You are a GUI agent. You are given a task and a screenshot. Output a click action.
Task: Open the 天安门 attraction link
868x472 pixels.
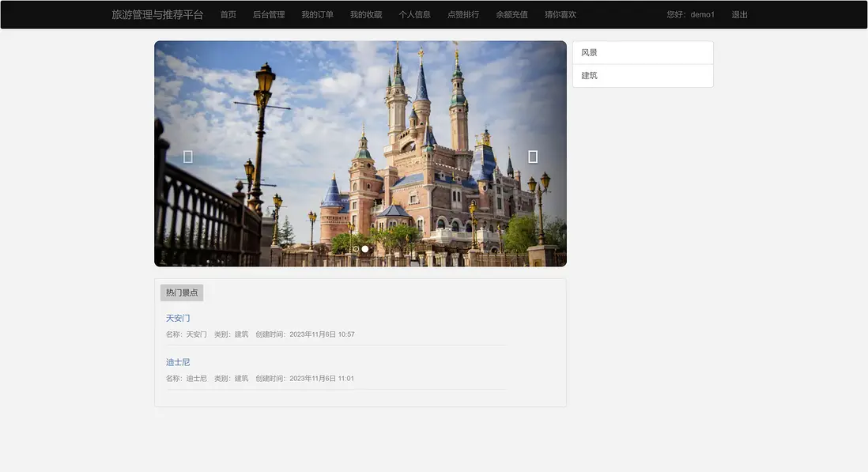[x=178, y=318]
